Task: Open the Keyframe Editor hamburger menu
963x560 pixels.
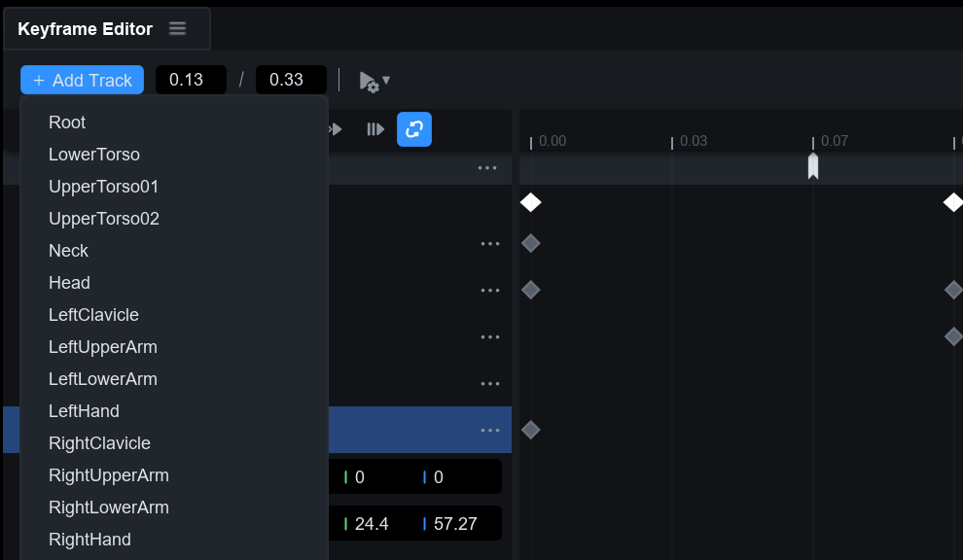Action: [177, 29]
